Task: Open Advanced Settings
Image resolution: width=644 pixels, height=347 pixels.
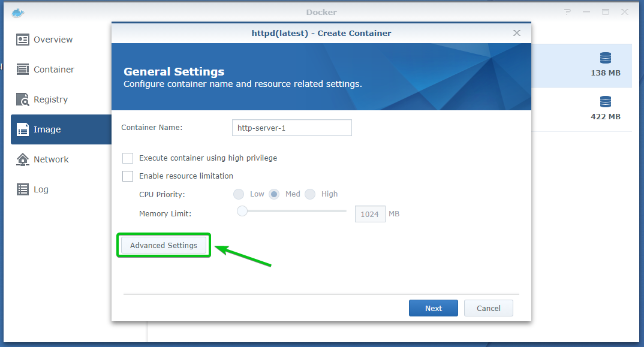Action: pos(164,246)
